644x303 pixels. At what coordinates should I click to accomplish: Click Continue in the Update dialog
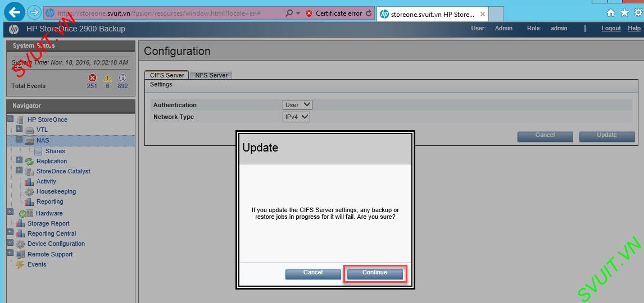375,274
